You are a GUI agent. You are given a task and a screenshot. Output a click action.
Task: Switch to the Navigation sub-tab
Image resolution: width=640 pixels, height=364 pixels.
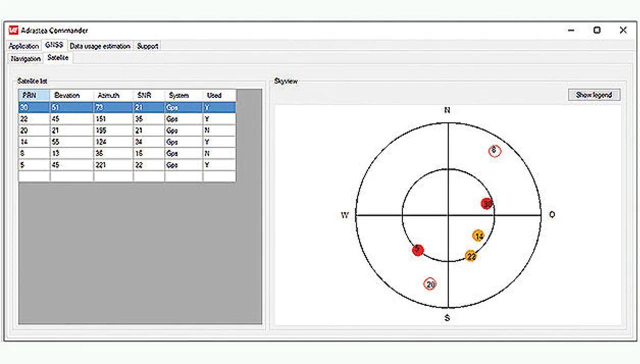click(x=25, y=58)
